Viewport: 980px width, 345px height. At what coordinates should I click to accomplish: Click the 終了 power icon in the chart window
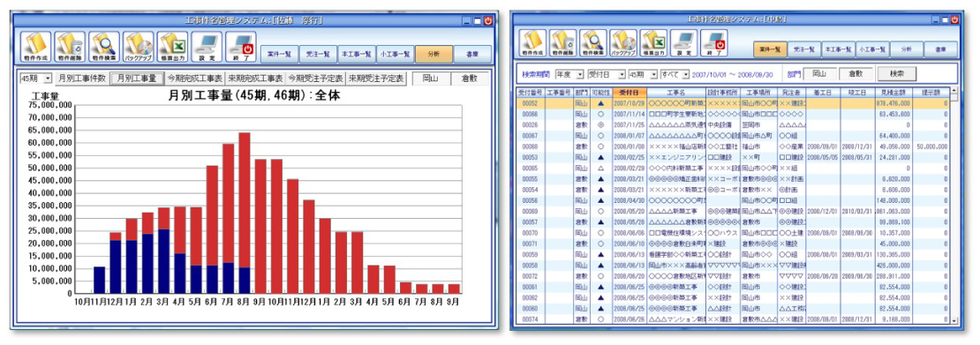coord(240,47)
